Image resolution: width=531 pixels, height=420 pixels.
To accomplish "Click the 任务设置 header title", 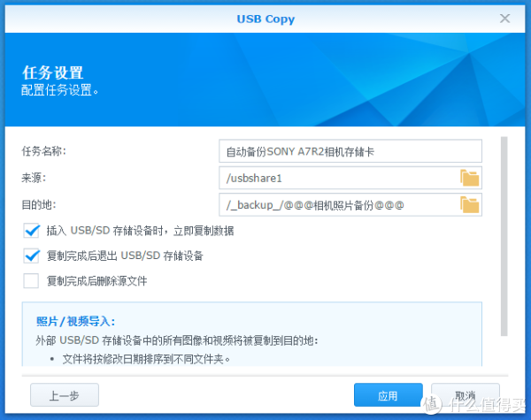I will click(58, 73).
